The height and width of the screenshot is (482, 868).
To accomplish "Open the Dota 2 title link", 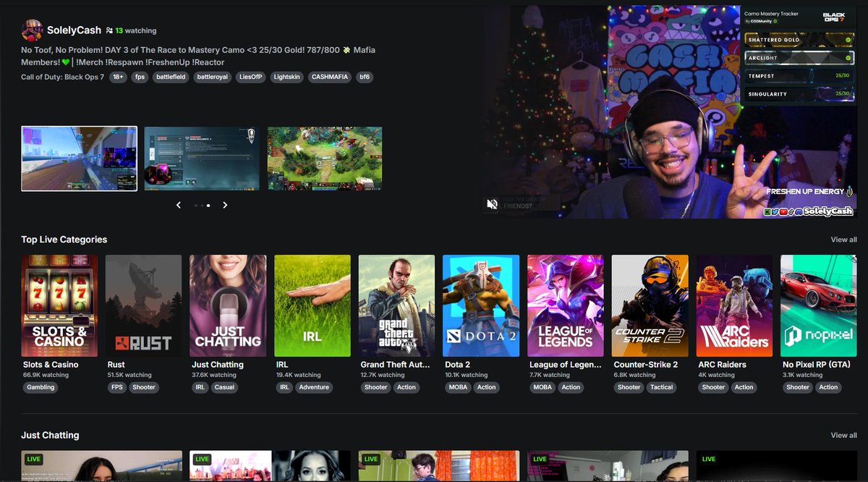I will tap(457, 365).
